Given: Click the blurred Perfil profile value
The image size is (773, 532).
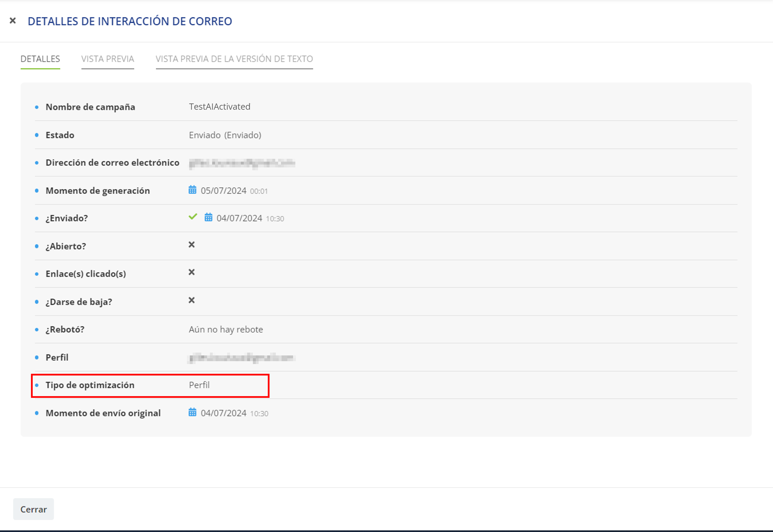Looking at the screenshot, I should [x=242, y=358].
